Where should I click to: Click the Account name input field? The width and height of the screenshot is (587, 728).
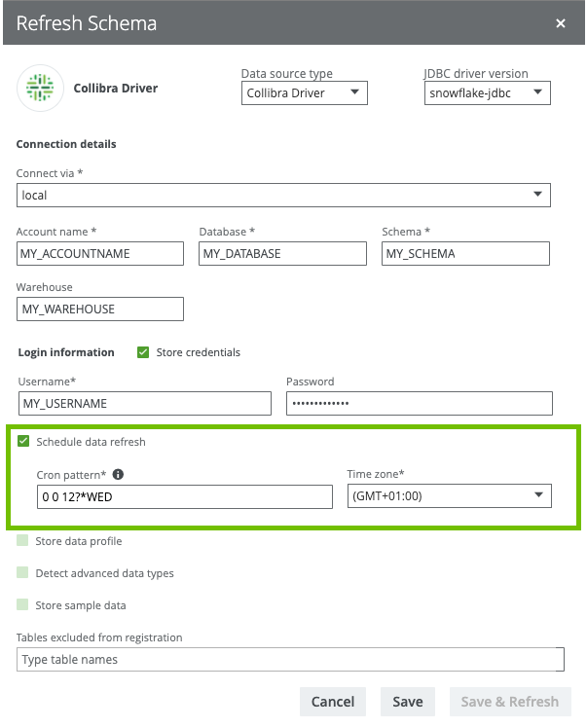point(100,254)
